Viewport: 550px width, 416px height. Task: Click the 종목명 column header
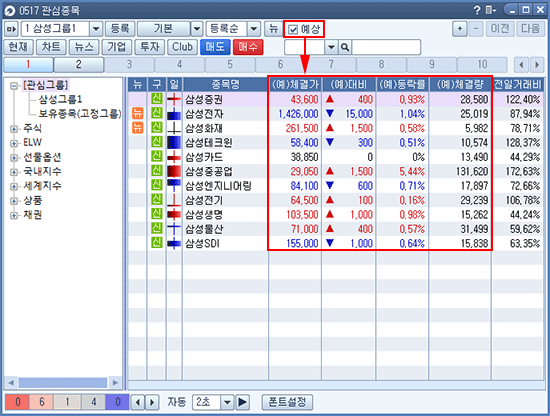click(x=225, y=84)
